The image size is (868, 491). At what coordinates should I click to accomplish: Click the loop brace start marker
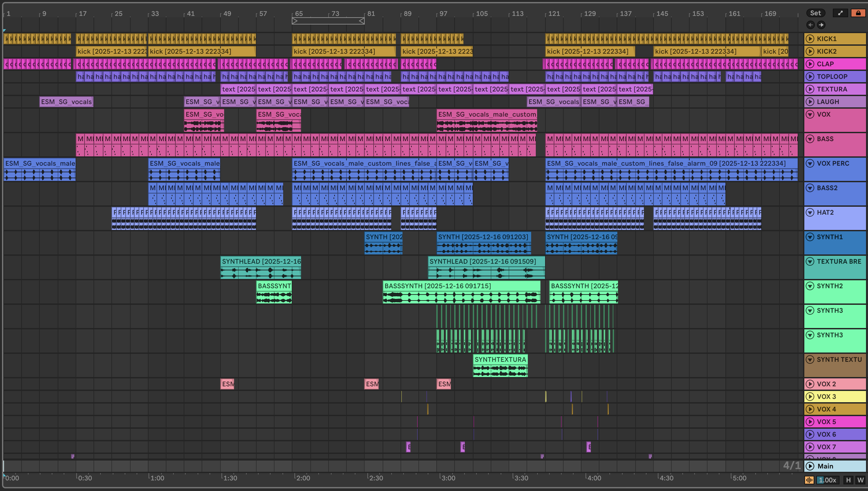pyautogui.click(x=295, y=21)
